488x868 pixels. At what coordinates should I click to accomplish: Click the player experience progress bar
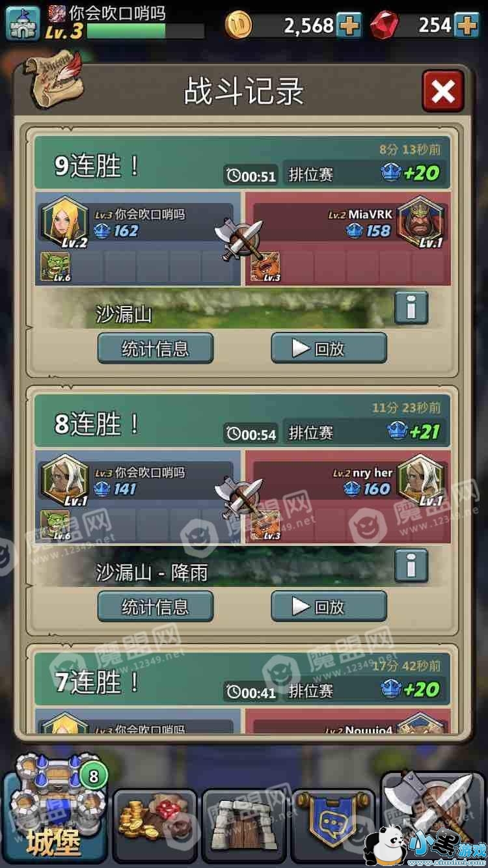(146, 31)
